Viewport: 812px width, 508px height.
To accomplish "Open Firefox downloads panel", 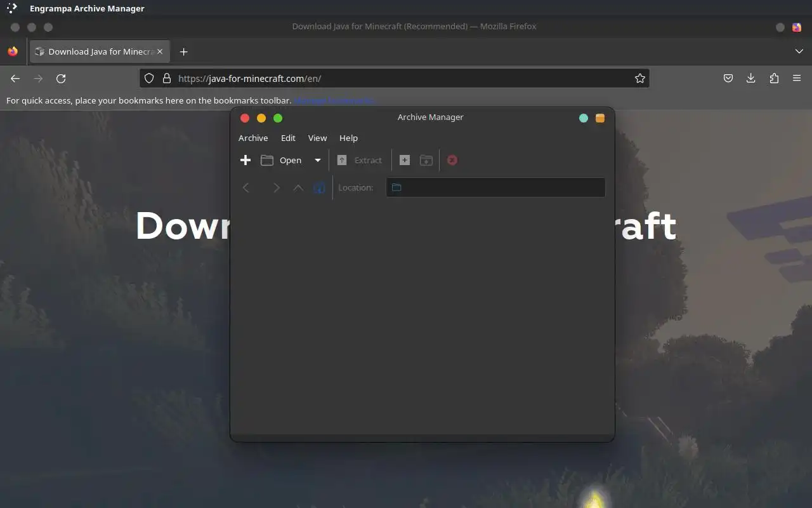I will click(x=751, y=78).
